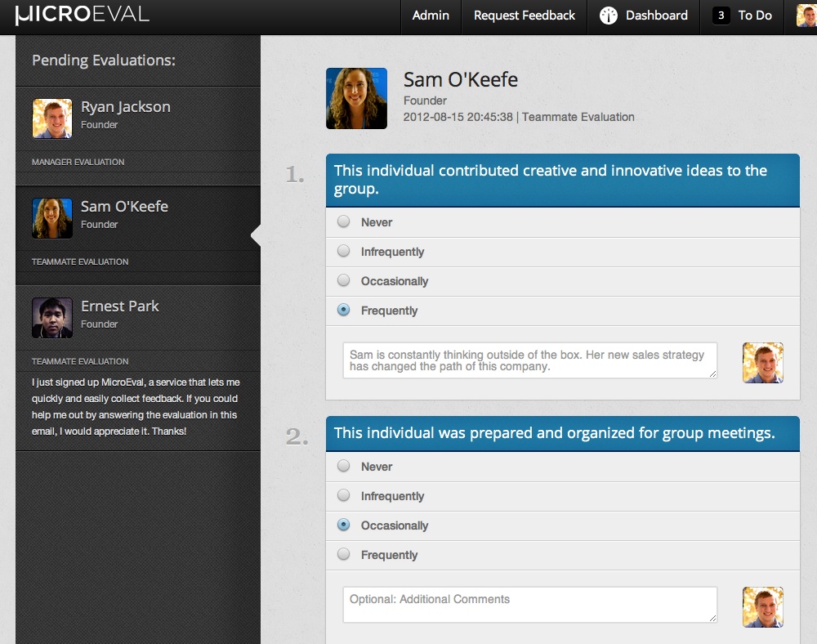Click Sam O'Keefe's large profile photo
Viewport: 817px width, 644px height.
point(356,98)
